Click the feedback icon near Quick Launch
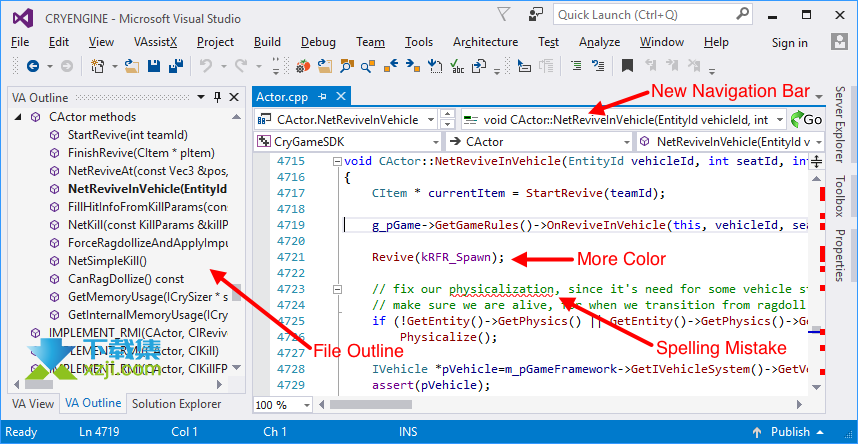 [x=537, y=14]
